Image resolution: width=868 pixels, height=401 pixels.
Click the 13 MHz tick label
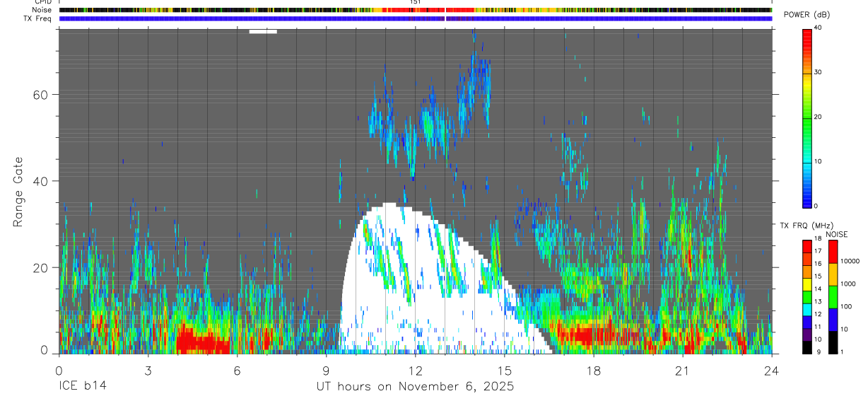point(817,302)
